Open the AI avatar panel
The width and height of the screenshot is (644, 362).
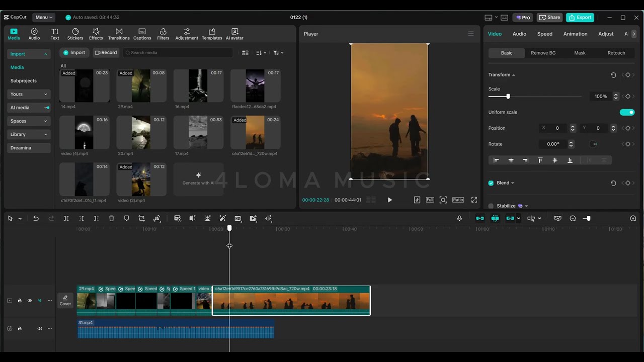(234, 34)
